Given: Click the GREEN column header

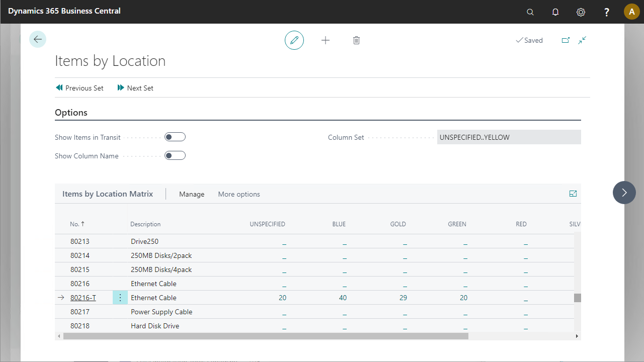Looking at the screenshot, I should pos(457,224).
